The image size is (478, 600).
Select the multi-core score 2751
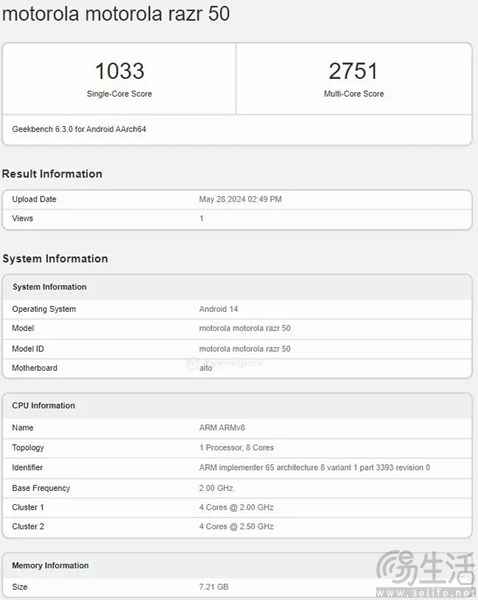(x=353, y=71)
